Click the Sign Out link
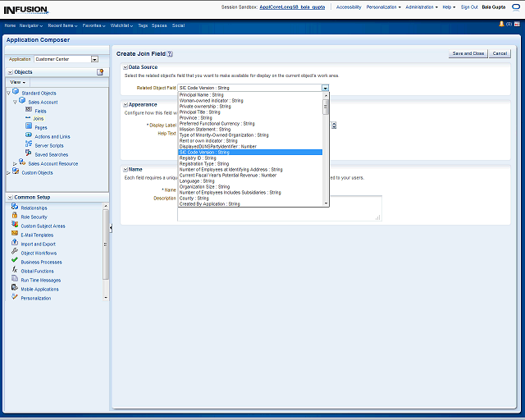 [468, 7]
